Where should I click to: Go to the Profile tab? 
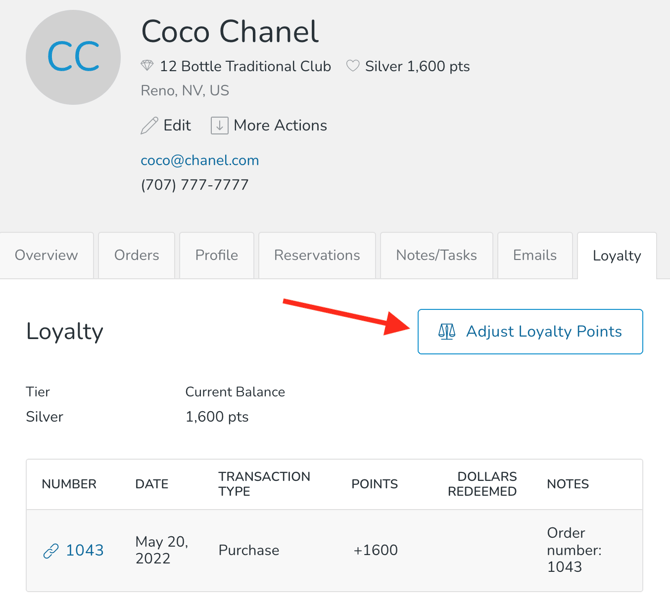(216, 256)
